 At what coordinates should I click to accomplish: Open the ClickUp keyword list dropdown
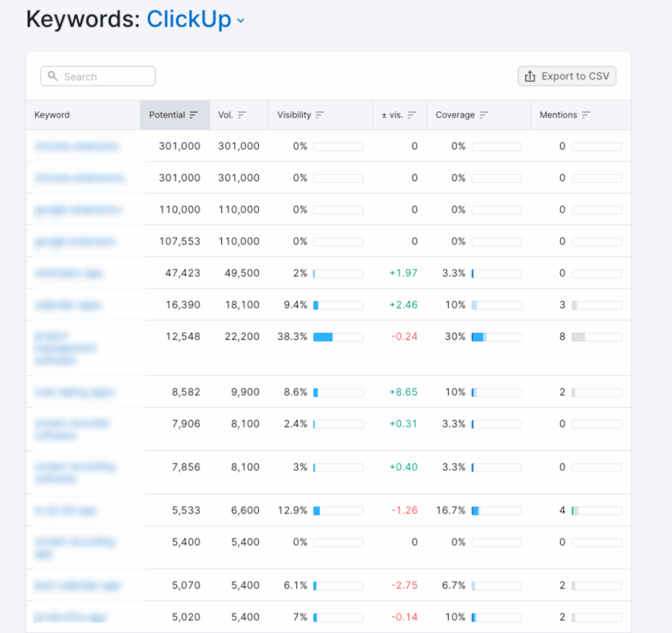(240, 21)
